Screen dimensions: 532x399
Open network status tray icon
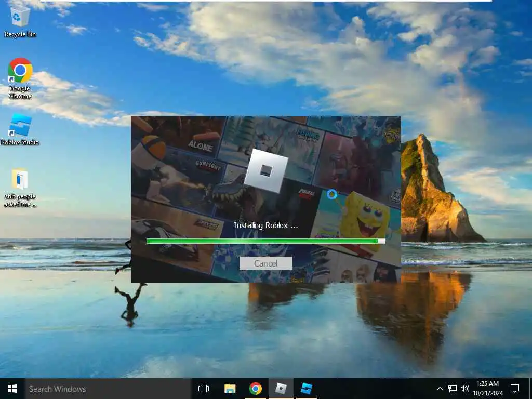coord(453,389)
